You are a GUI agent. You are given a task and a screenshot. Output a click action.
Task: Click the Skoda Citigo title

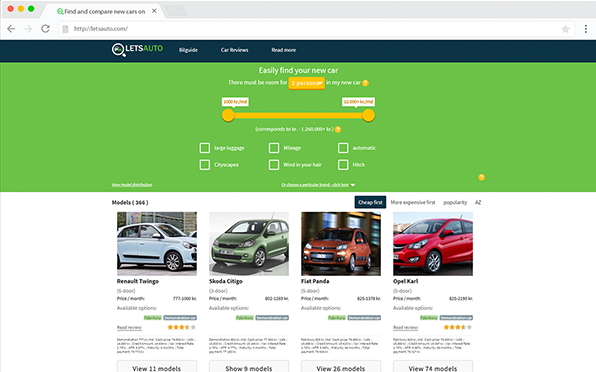(x=225, y=282)
